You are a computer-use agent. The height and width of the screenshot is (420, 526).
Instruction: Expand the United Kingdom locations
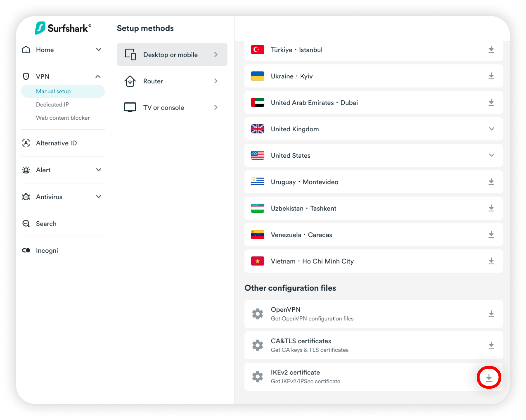click(x=491, y=129)
